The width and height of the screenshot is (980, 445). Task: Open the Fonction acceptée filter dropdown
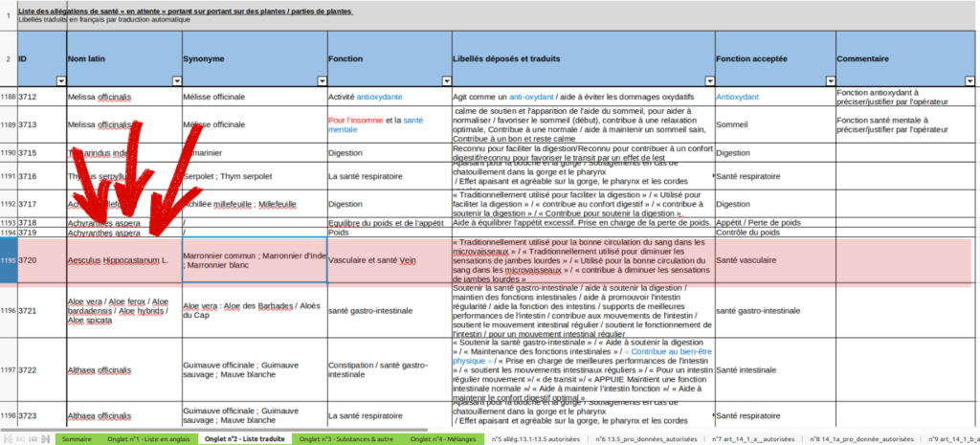(829, 81)
